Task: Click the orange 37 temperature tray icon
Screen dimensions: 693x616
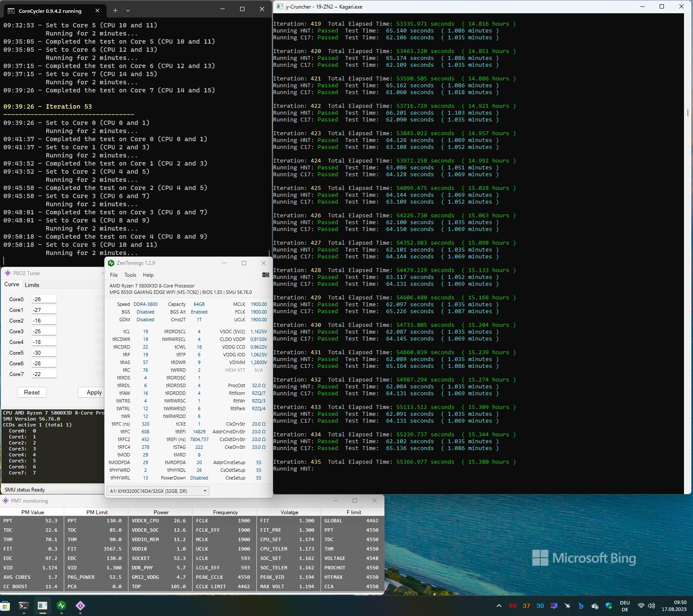Action: [526, 606]
